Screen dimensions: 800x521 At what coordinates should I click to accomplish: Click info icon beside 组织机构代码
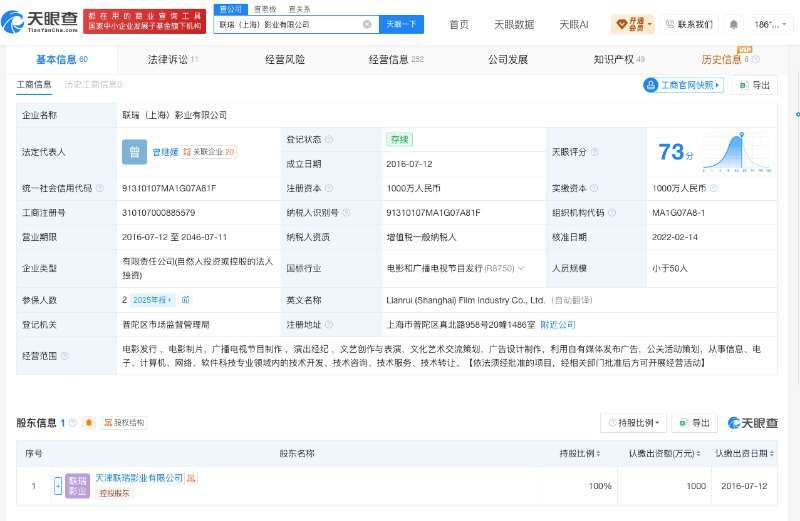612,213
